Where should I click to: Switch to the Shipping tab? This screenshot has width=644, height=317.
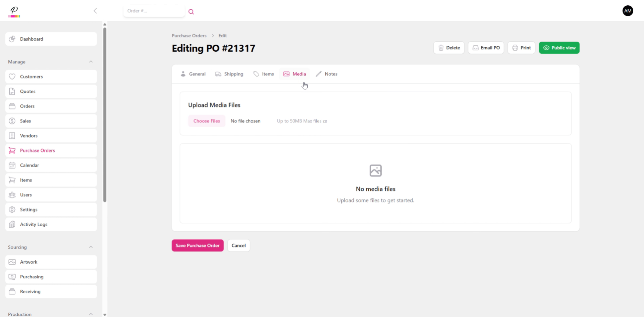click(x=233, y=74)
